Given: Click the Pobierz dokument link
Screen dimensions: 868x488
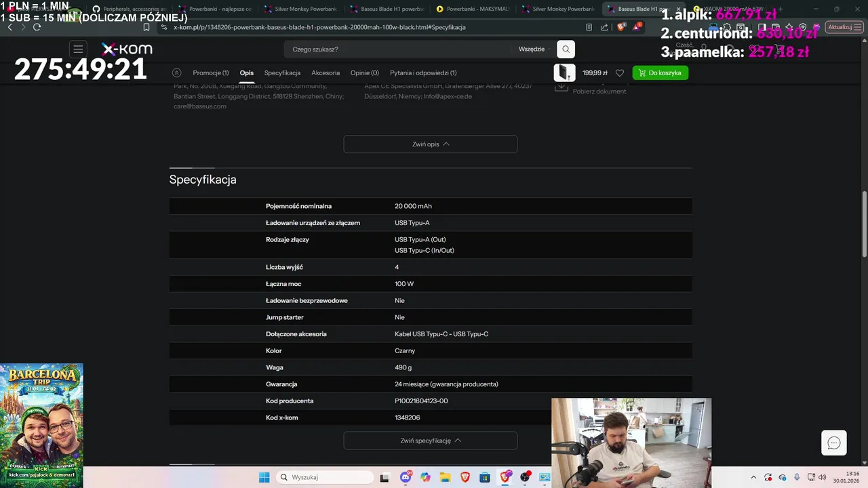Looking at the screenshot, I should click(x=599, y=91).
